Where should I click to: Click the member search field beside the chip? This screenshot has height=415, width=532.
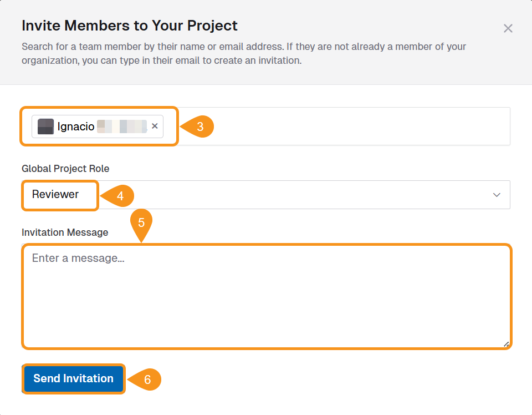pyautogui.click(x=332, y=126)
